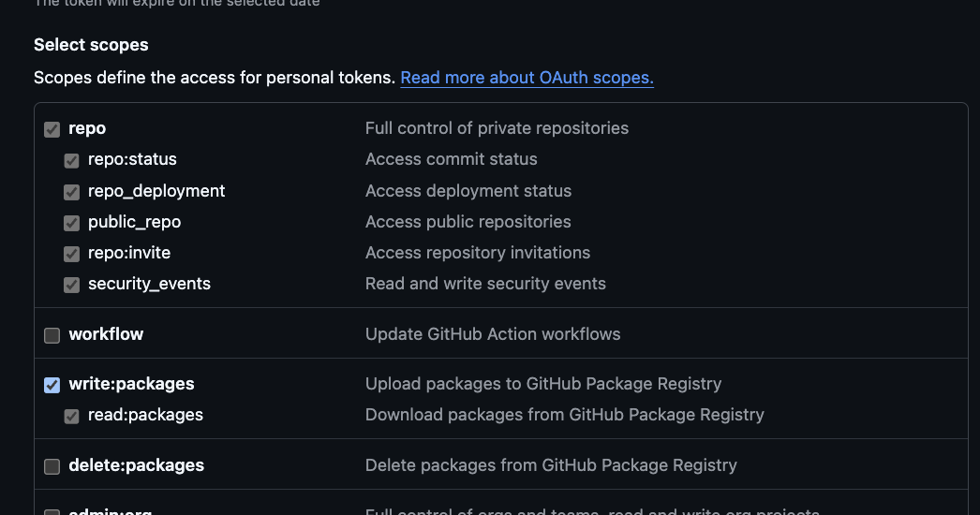Enable the workflow scope checkbox
980x515 pixels.
[52, 335]
